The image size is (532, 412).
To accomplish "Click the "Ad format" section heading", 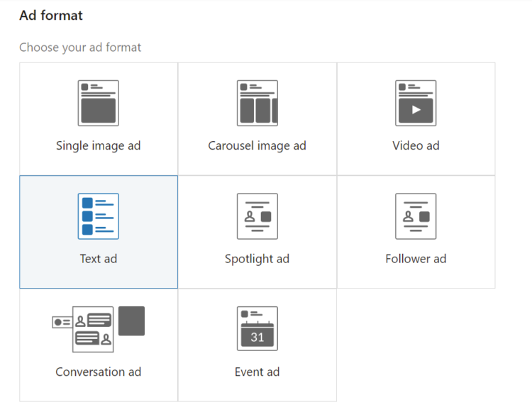I will pyautogui.click(x=51, y=15).
